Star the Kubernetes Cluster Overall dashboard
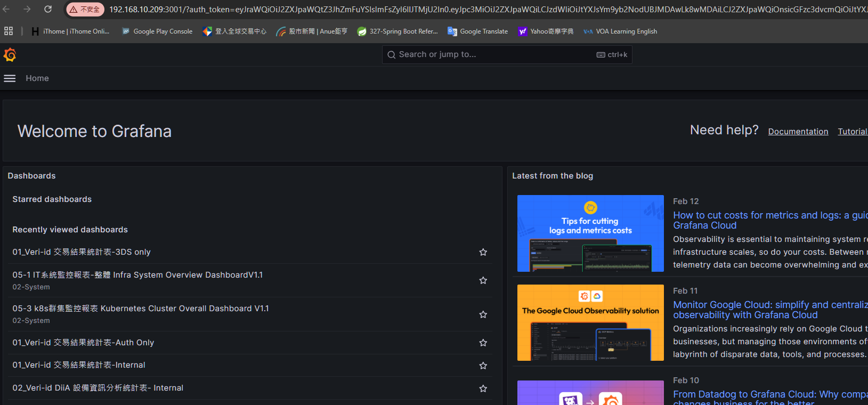 pos(483,314)
